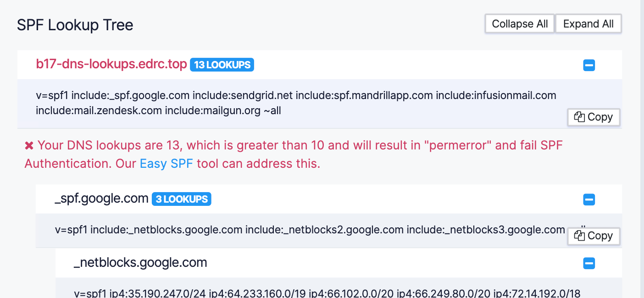Viewport: 644px width, 298px height.
Task: Copy the _spf.google.com SPF record
Action: (x=594, y=236)
